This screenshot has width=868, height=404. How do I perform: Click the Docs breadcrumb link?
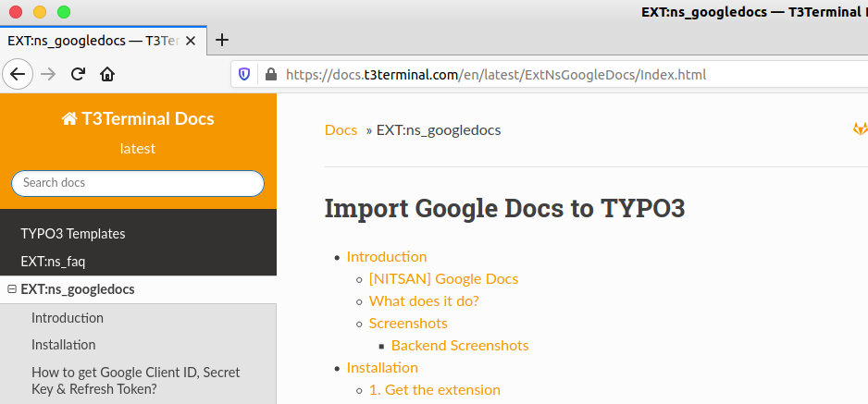(341, 129)
